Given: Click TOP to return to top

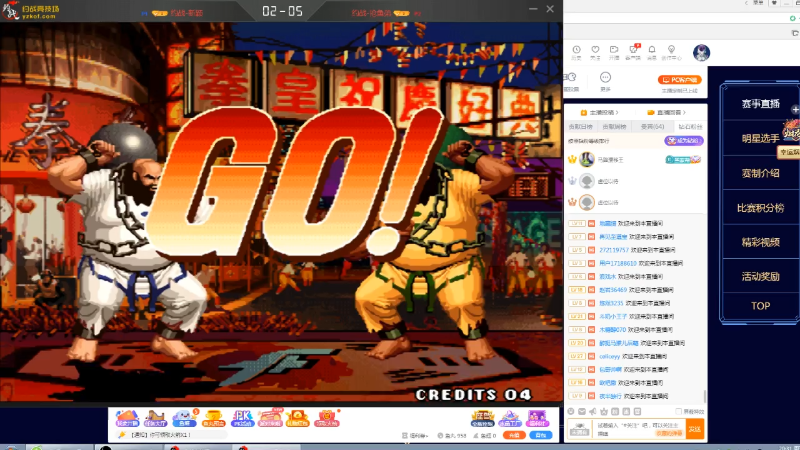Looking at the screenshot, I should pos(760,306).
